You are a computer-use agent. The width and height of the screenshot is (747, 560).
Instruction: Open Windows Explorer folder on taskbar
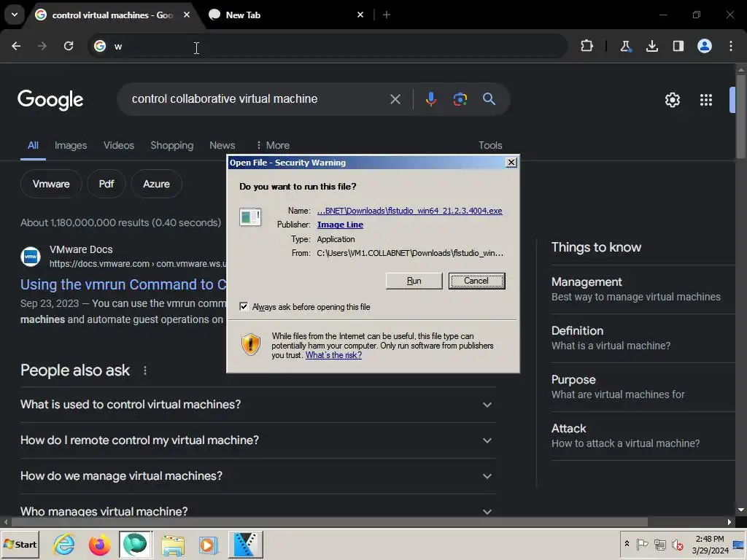point(172,544)
